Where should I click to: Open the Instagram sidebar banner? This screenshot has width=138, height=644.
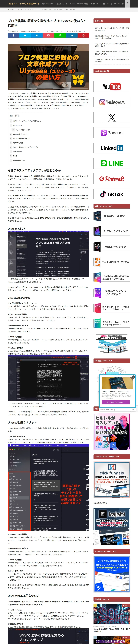click(x=112, y=102)
